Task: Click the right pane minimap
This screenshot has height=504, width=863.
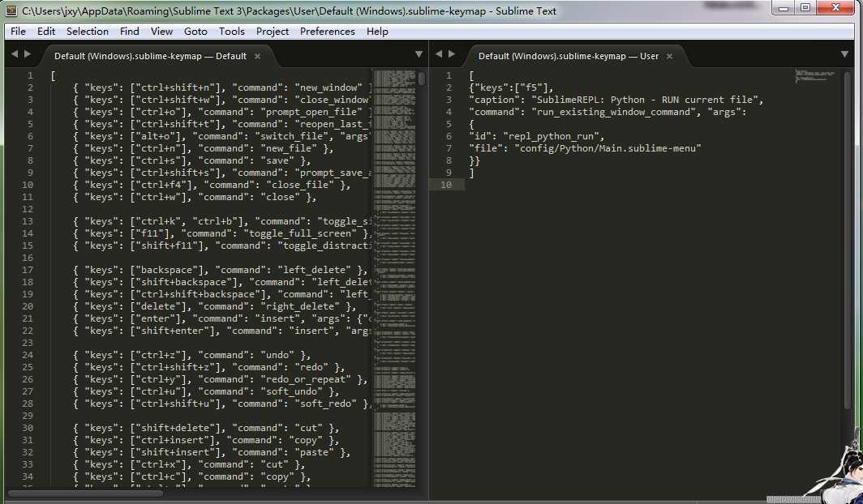Action: (815, 76)
